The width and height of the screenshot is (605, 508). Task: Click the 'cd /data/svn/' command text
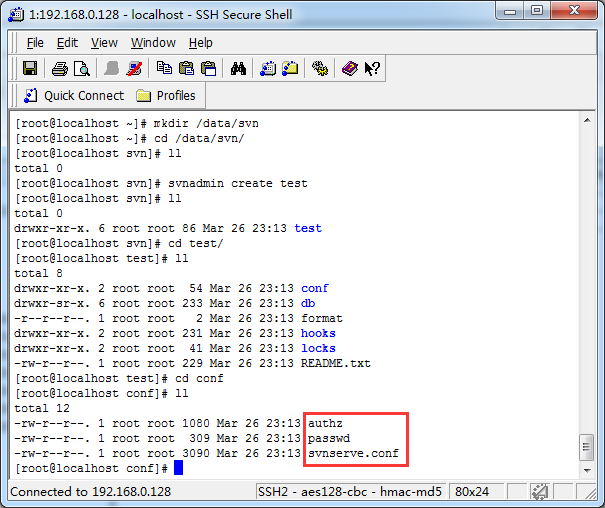point(199,138)
